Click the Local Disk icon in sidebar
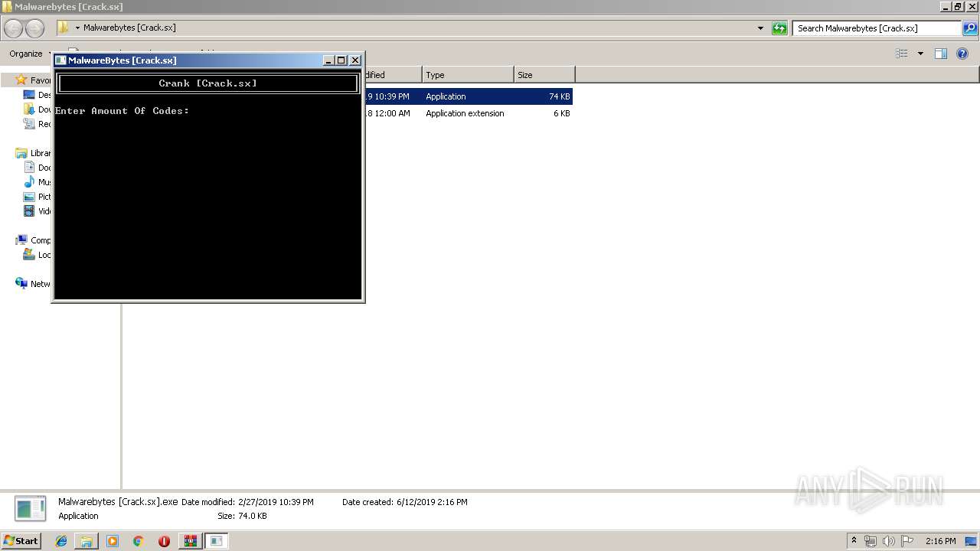 point(29,255)
